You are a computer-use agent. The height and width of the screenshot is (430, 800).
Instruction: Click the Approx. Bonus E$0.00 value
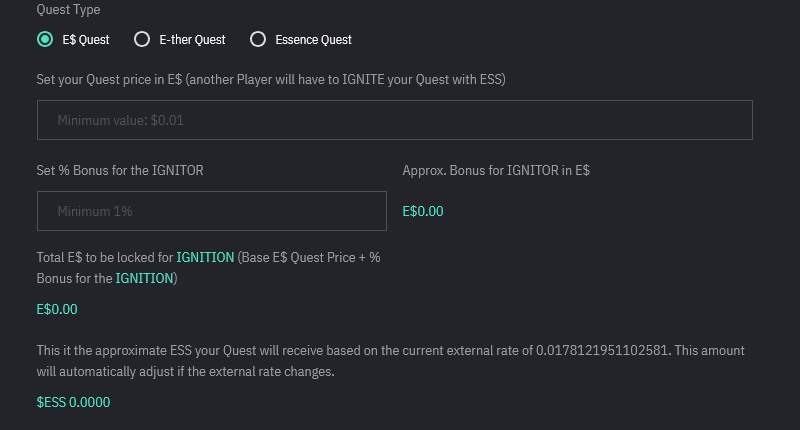(x=422, y=211)
